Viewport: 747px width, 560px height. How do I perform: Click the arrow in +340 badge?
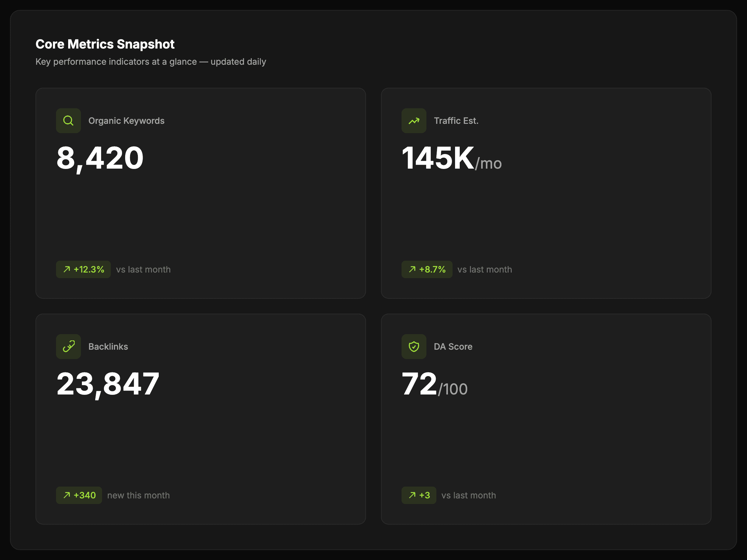tap(67, 495)
